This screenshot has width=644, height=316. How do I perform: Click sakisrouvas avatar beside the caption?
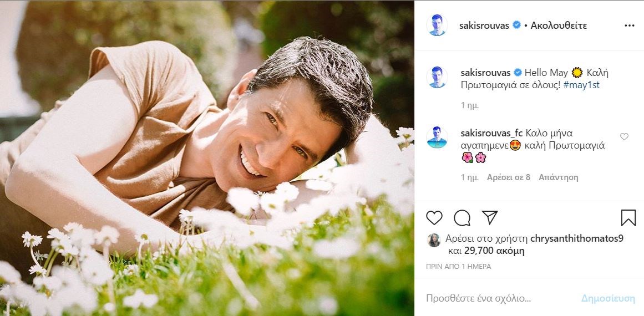click(x=437, y=77)
